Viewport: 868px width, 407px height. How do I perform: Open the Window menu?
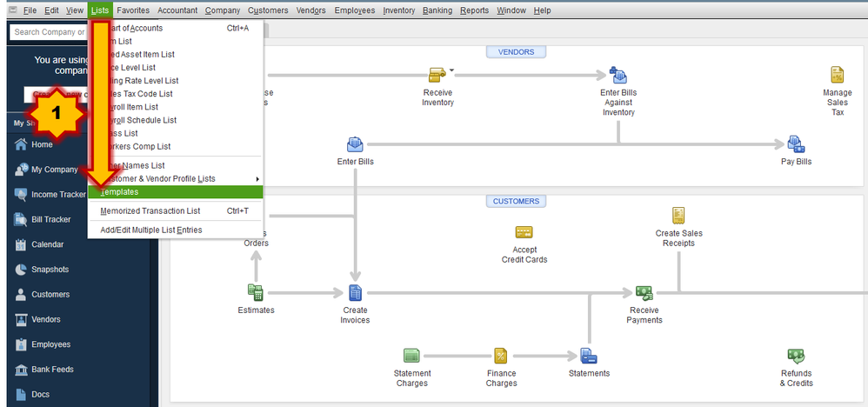511,10
